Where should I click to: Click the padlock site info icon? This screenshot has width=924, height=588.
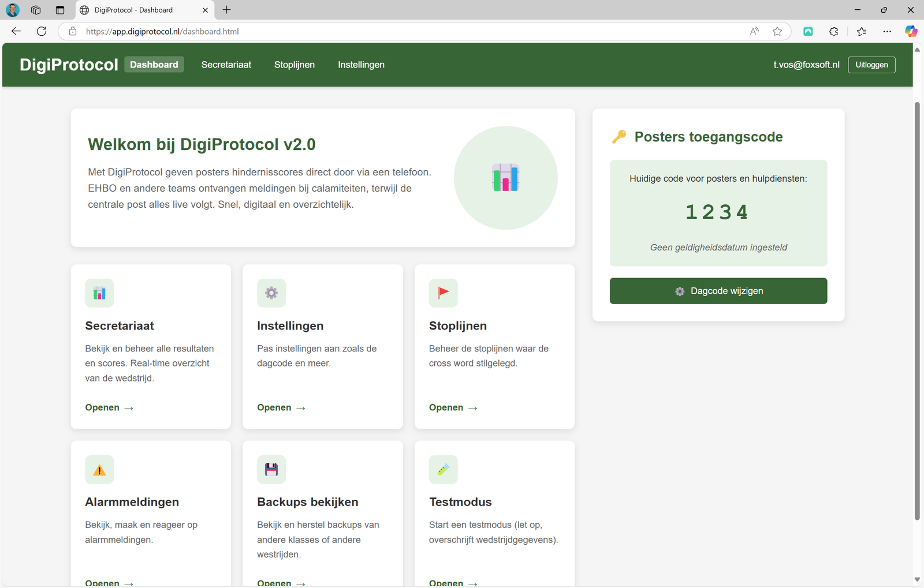tap(73, 31)
